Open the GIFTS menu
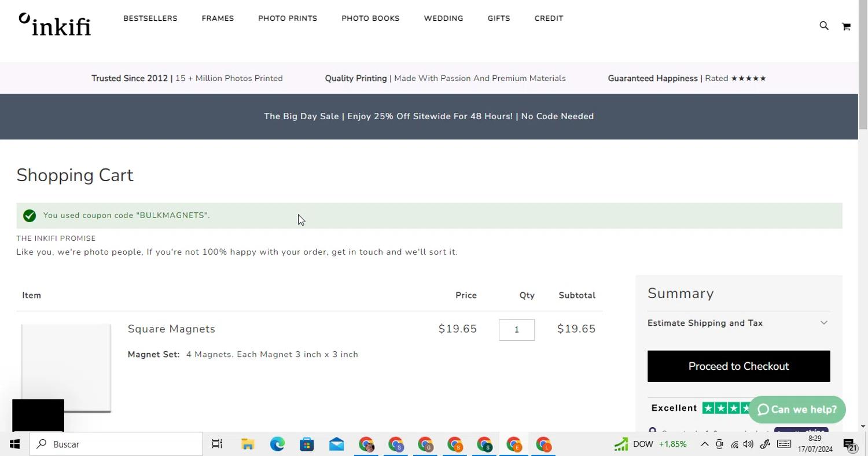Viewport: 868px width, 456px height. click(499, 19)
